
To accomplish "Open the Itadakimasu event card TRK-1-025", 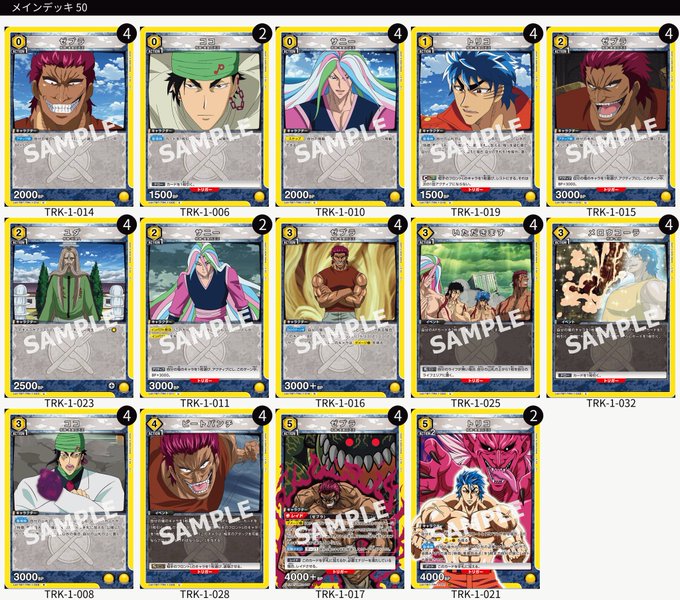I will coord(476,307).
